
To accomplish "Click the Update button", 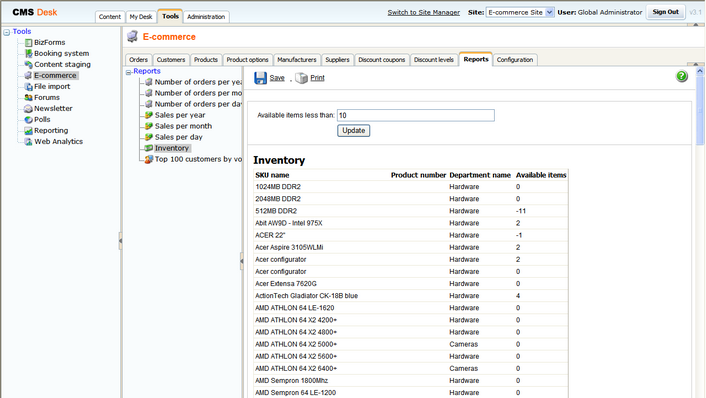I will (x=353, y=131).
